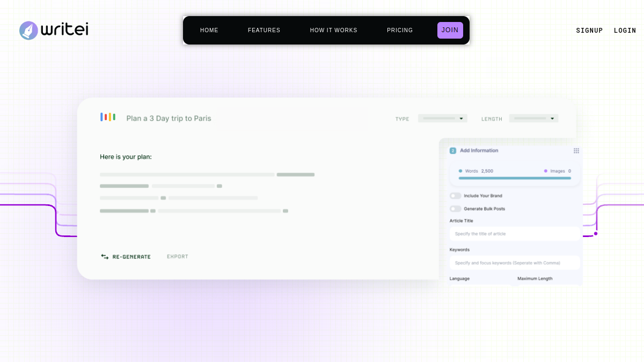Enable the Include Your Brand toggle
The width and height of the screenshot is (644, 362).
(456, 196)
